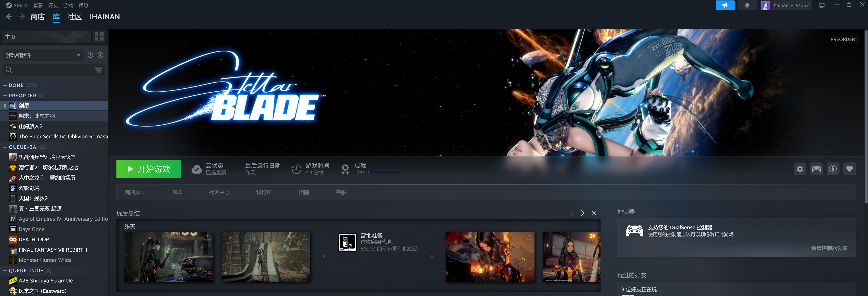The image size is (868, 296).
Task: Click the green 开始游戏 button
Action: click(149, 169)
